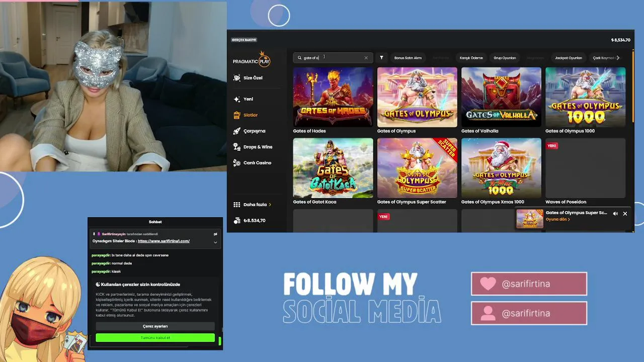Viewport: 644px width, 362px height.
Task: Open the sarifirtina1.com link in chat
Action: 164,241
